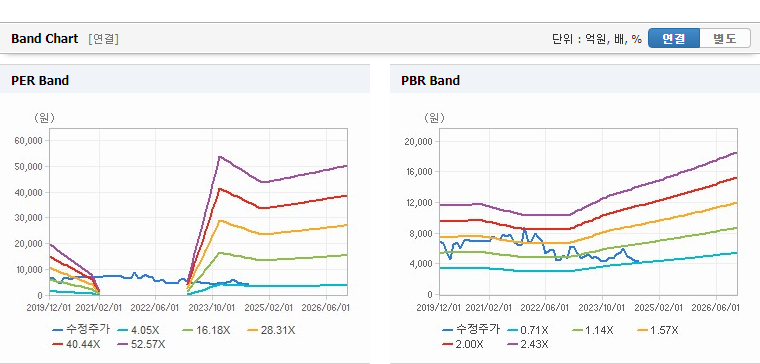Click the PBR Band 수정주가 legend entry

pyautogui.click(x=471, y=330)
